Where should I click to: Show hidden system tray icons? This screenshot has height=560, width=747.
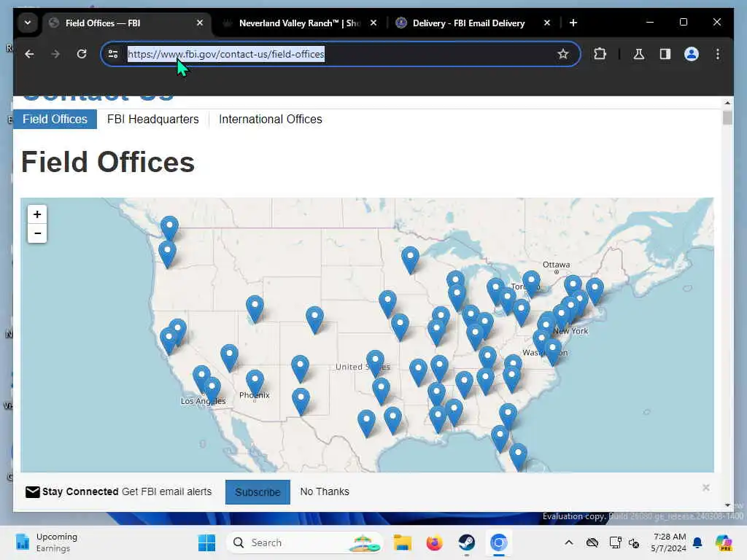point(569,542)
